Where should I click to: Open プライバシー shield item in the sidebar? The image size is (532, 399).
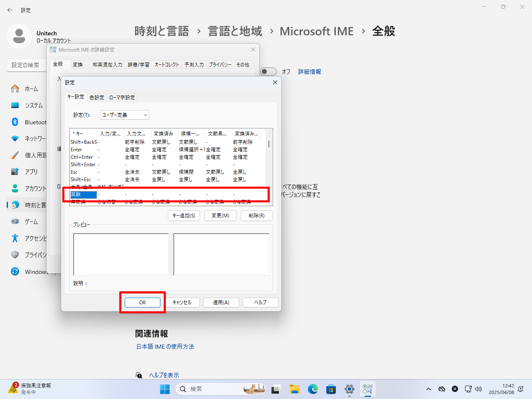(26, 255)
